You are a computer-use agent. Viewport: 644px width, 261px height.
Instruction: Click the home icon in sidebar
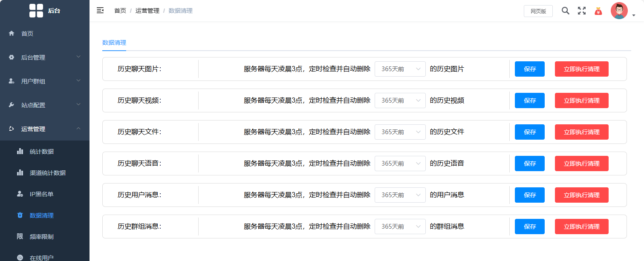pyautogui.click(x=12, y=34)
